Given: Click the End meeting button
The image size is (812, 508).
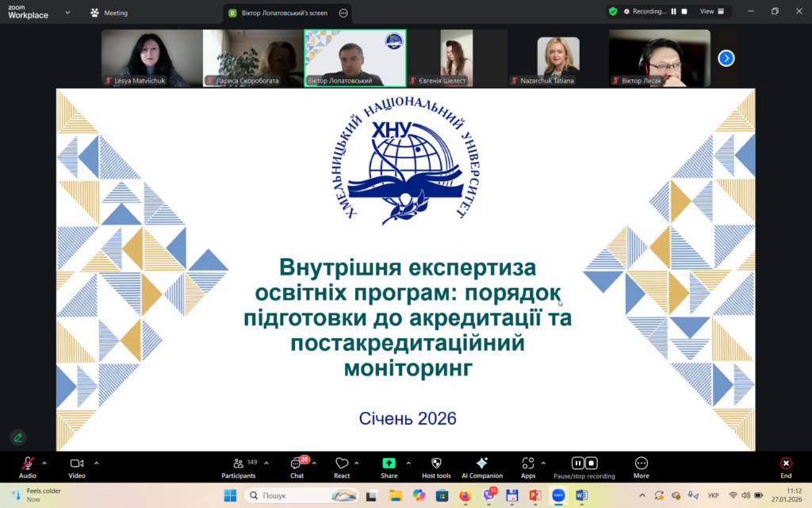Looking at the screenshot, I should pos(785,464).
